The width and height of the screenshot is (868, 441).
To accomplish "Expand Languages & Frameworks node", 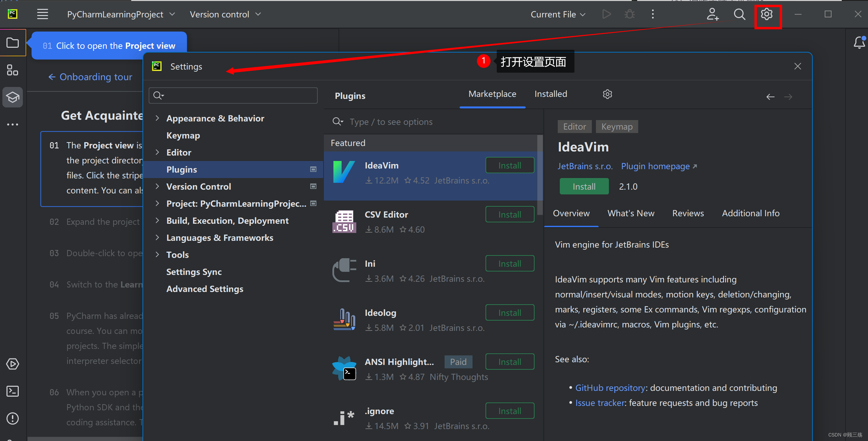I will tap(157, 237).
